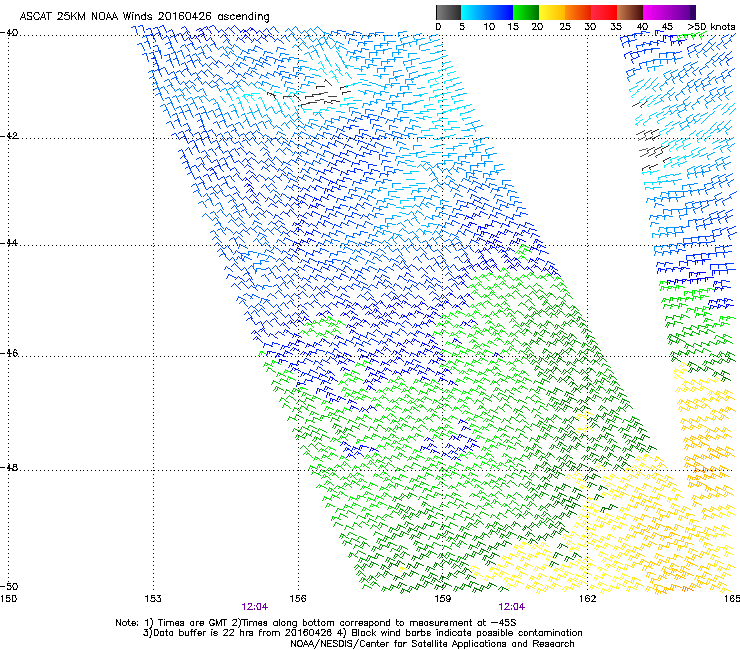
Task: Click the purple '12:04' time left of 156
Action: 254,607
